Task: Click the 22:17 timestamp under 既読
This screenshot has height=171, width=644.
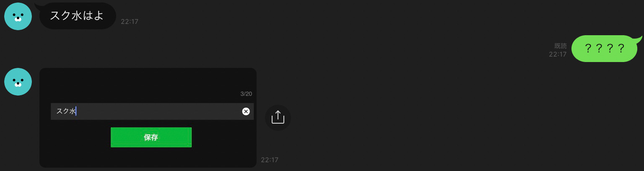Action: pyautogui.click(x=558, y=54)
